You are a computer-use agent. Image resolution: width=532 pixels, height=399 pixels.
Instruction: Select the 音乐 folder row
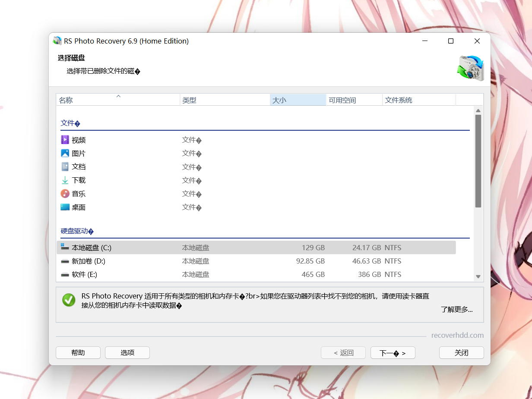point(256,194)
